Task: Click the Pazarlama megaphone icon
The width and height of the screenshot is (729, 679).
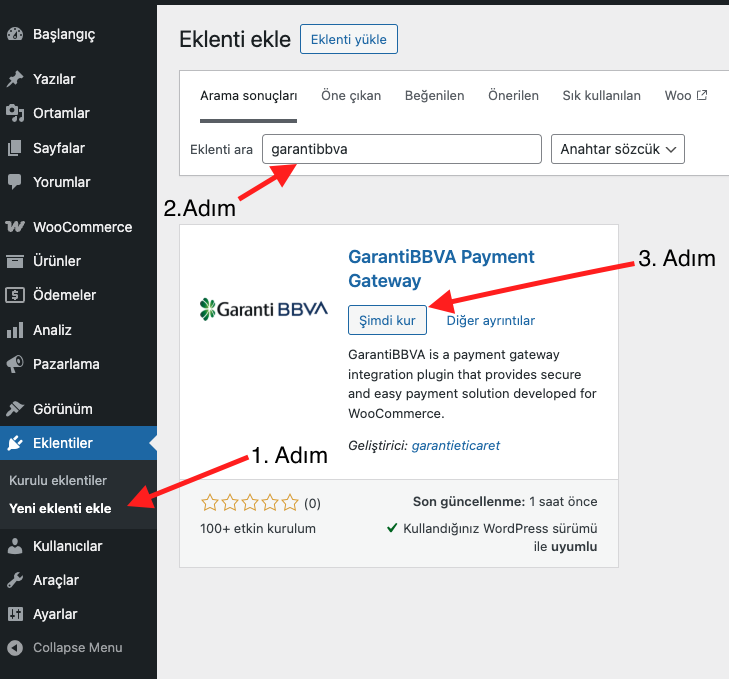Action: coord(15,364)
